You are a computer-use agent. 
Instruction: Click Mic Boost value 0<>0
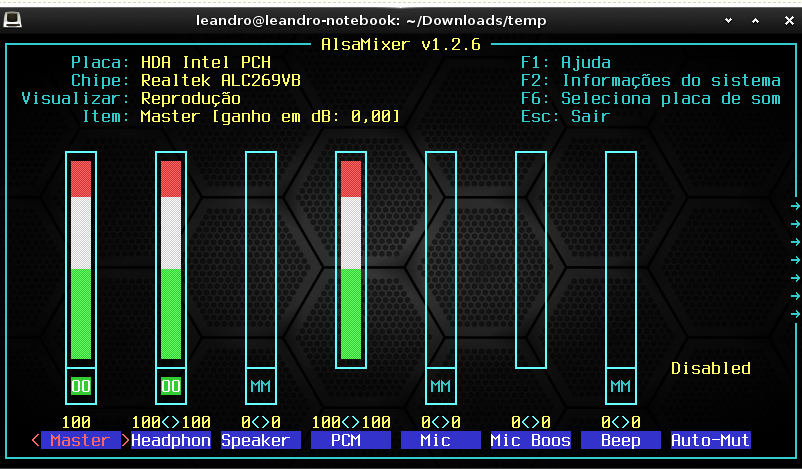tap(531, 422)
